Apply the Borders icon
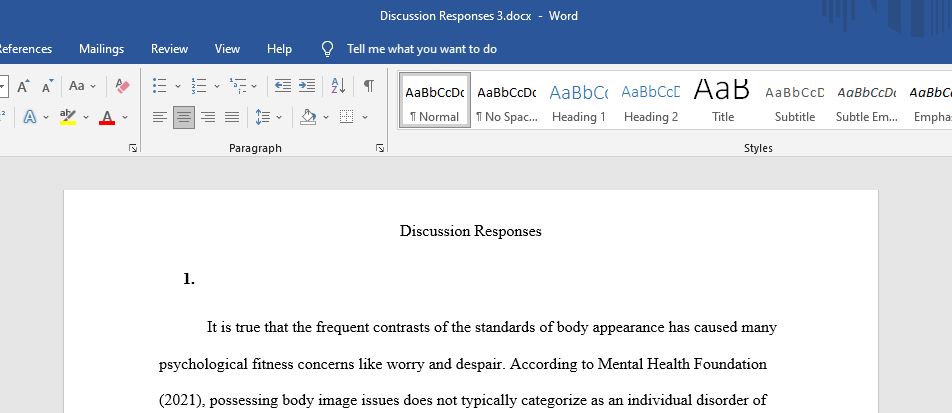Viewport: 952px width, 413px height. (x=347, y=117)
